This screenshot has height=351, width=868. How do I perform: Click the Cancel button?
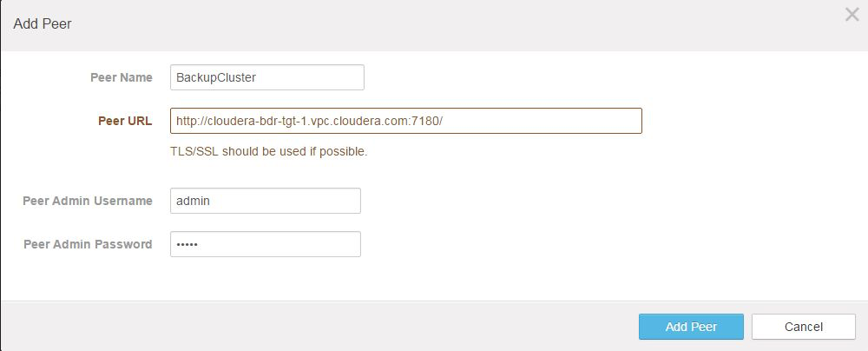point(803,327)
